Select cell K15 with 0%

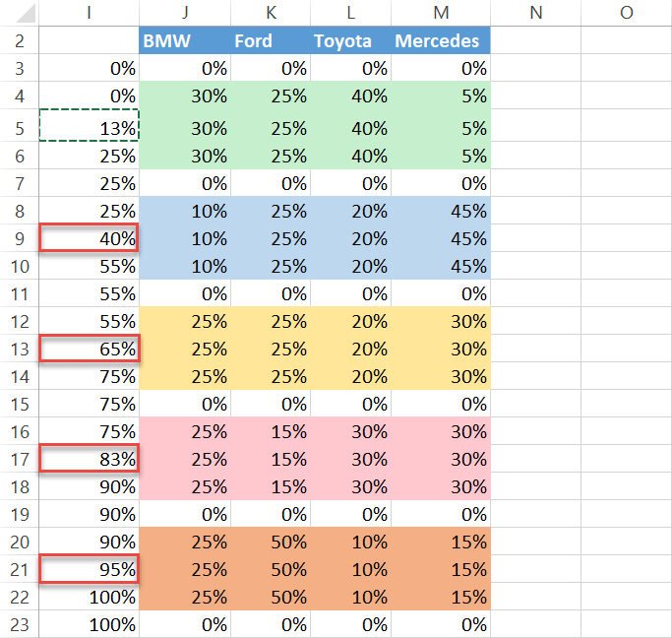(x=271, y=404)
